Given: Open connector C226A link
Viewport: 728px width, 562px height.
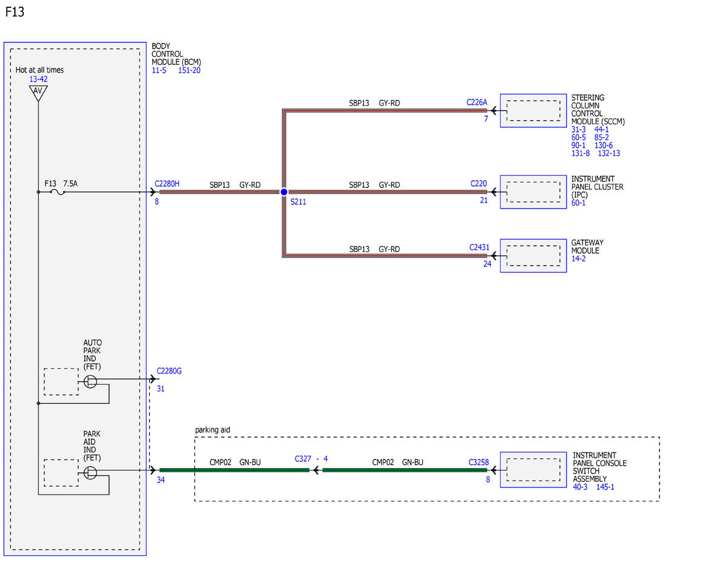Looking at the screenshot, I should 477,102.
